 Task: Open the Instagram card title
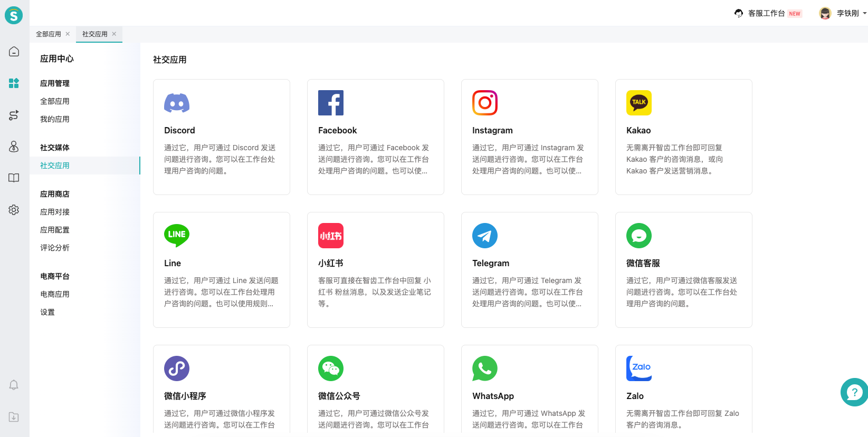[x=492, y=130]
